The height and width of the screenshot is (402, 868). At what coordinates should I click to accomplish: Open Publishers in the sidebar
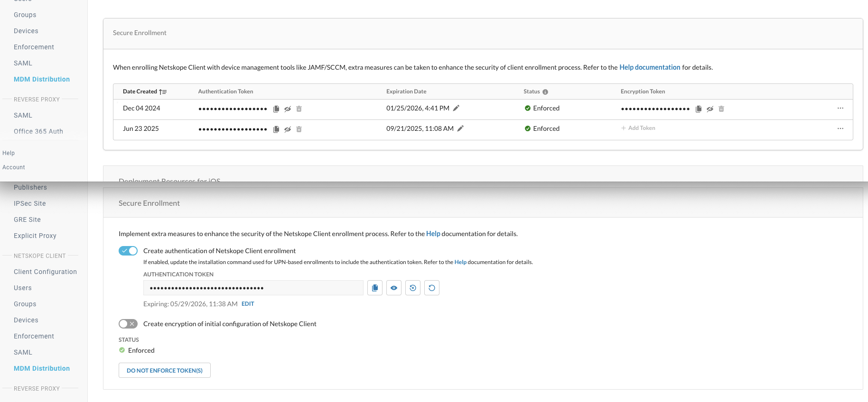click(x=30, y=187)
